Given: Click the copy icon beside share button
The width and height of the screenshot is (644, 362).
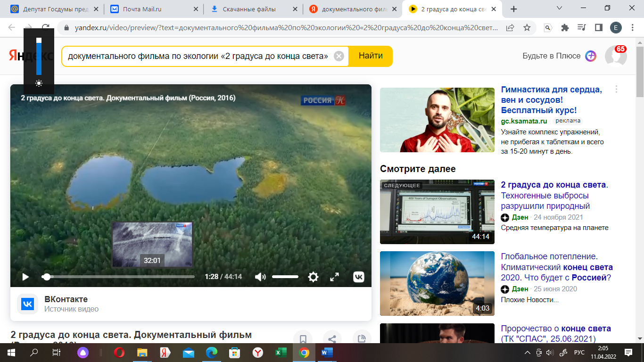Looking at the screenshot, I should (362, 339).
